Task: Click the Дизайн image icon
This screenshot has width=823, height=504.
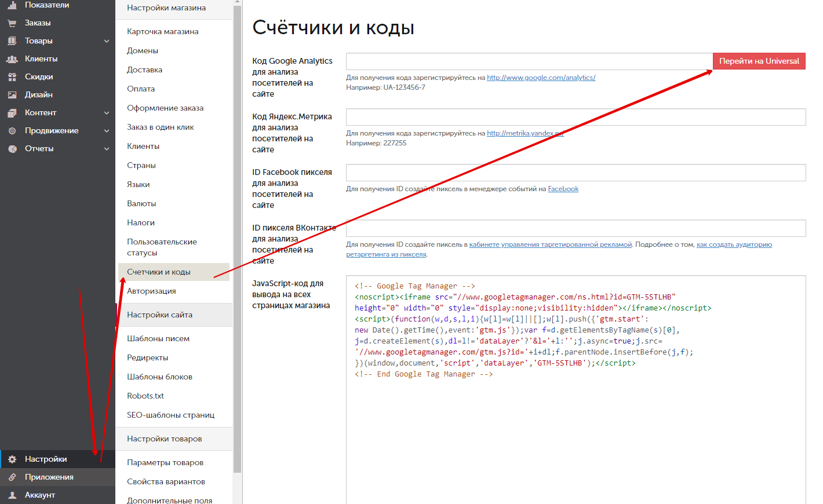Action: (12, 95)
